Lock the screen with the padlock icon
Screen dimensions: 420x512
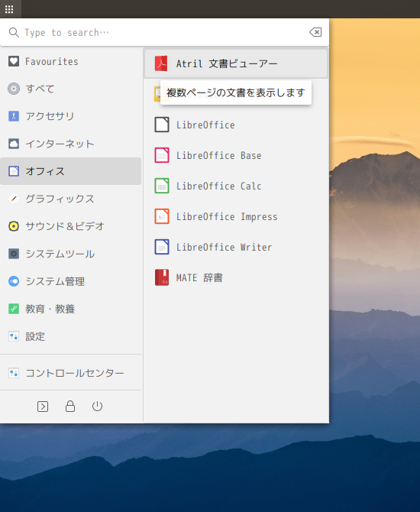[70, 407]
